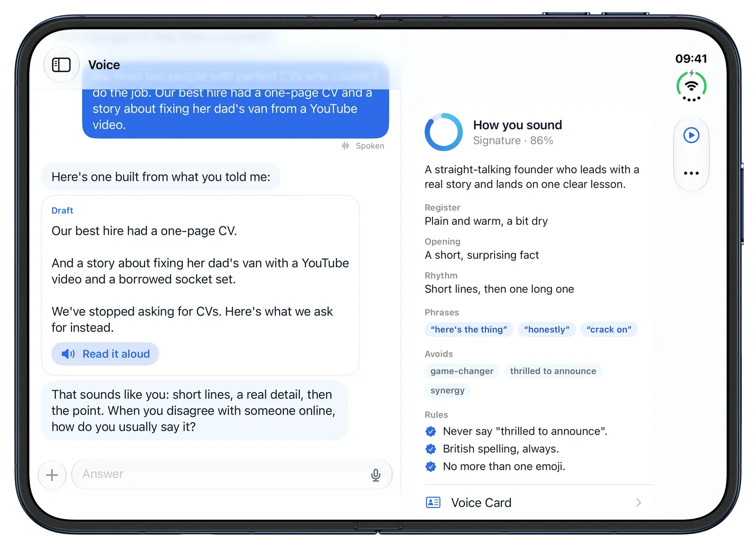Tap the plus attachment button
756x549 pixels.
point(52,475)
